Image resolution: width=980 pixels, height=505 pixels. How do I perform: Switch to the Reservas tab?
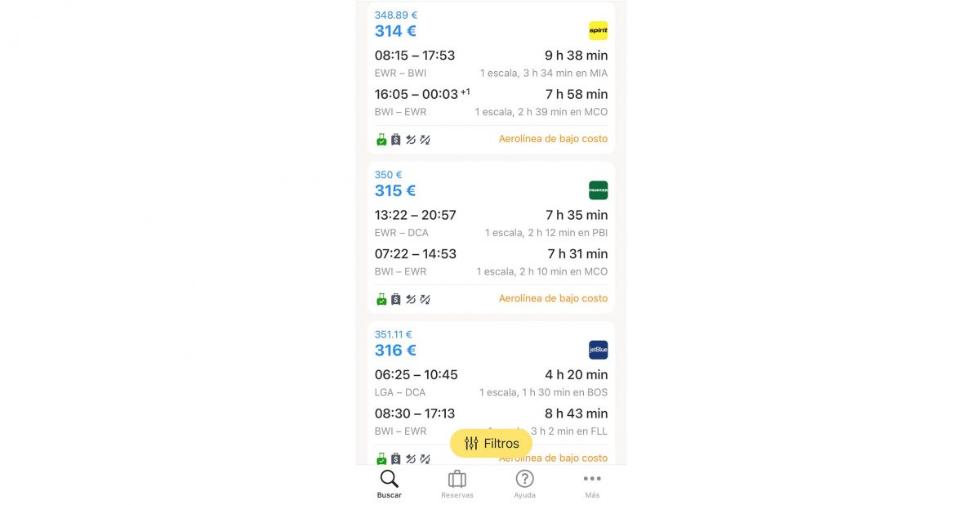[x=457, y=484]
